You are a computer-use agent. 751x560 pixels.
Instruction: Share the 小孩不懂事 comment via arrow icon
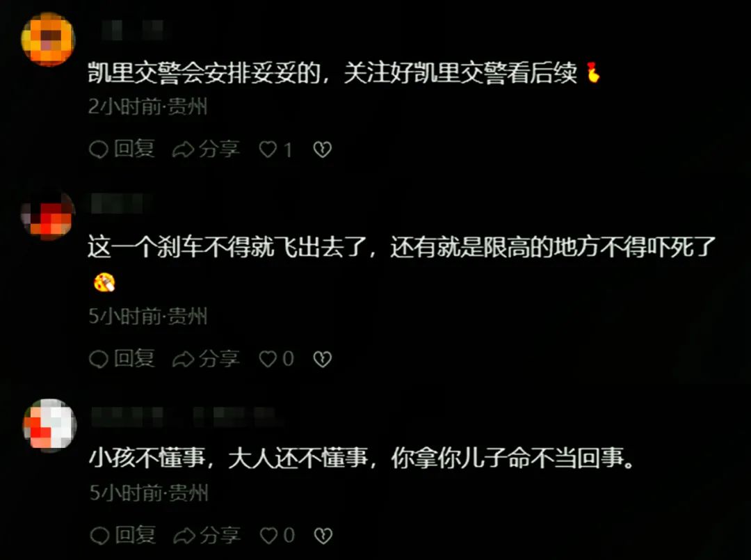point(184,536)
